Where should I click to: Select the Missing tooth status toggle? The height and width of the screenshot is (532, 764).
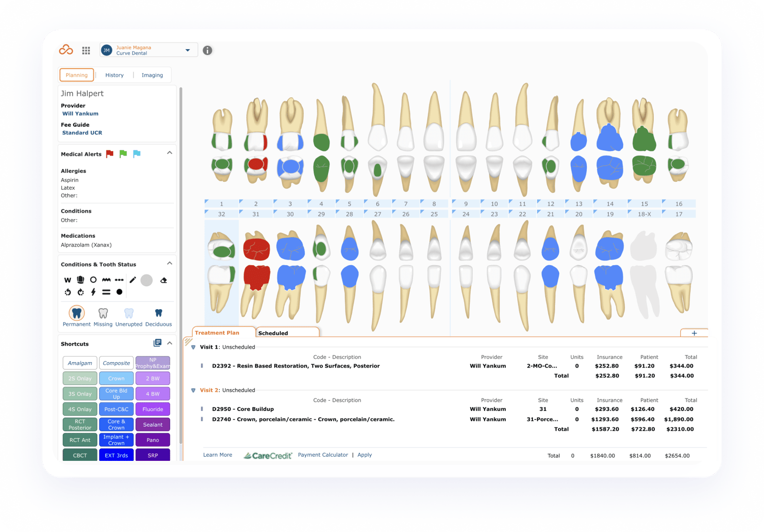[x=103, y=313]
